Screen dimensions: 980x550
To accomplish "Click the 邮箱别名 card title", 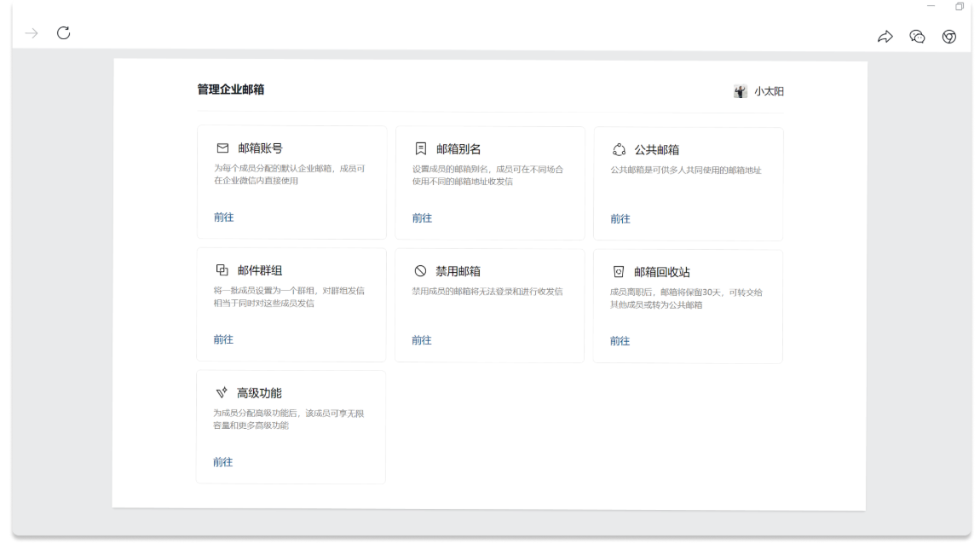I will 458,149.
